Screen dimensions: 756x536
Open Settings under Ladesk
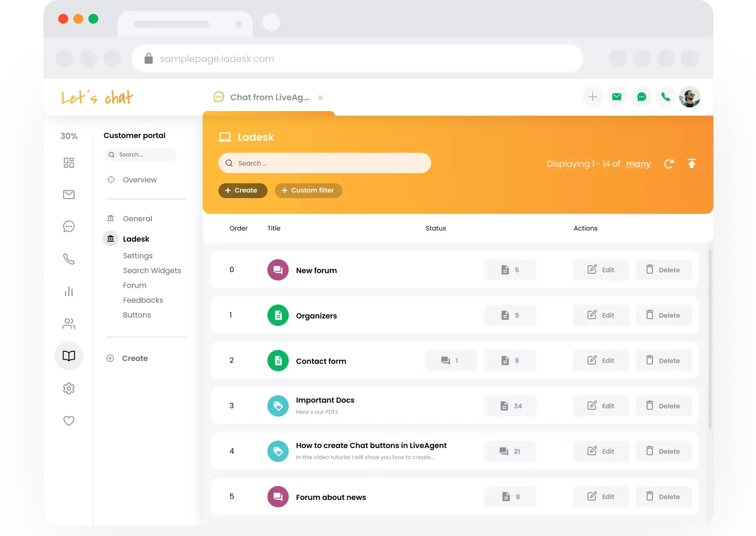point(138,256)
